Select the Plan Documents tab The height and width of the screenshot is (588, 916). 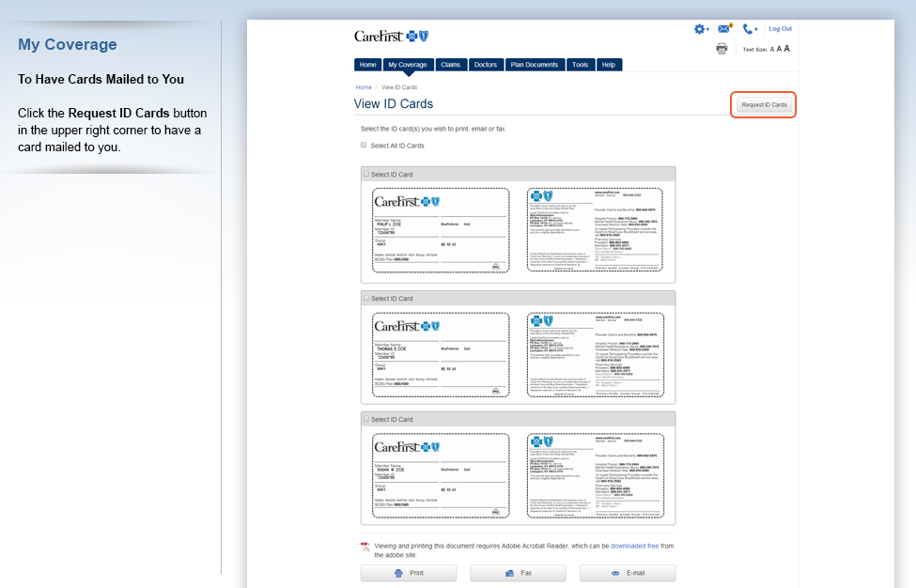[535, 65]
